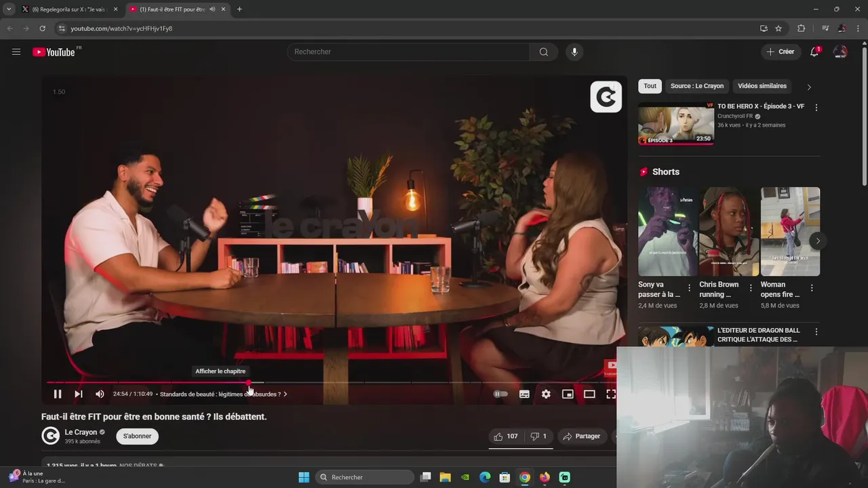Image resolution: width=868 pixels, height=488 pixels.
Task: Click the Windows taskbar search box
Action: point(365,477)
